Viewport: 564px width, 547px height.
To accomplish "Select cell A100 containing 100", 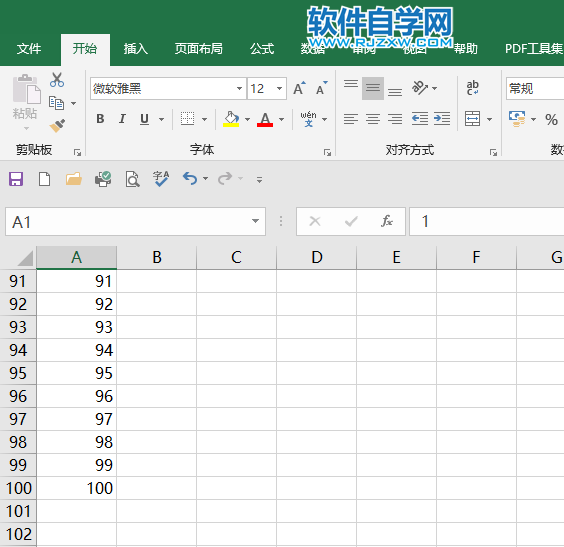I will pos(76,488).
